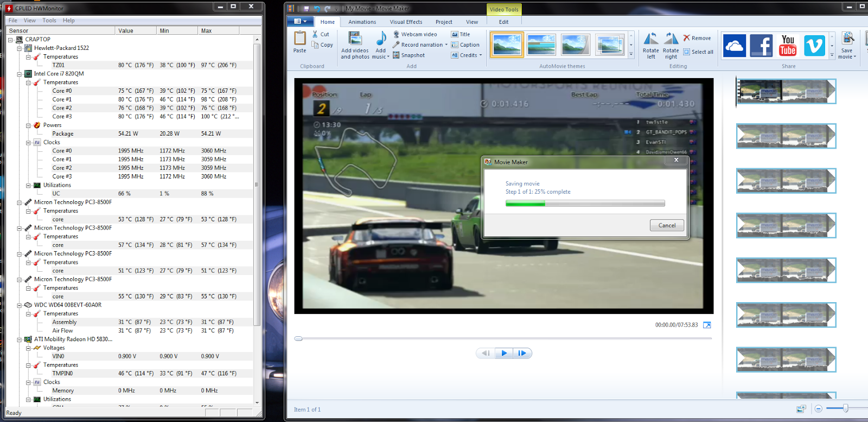Open HWMonitor Tools menu
This screenshot has height=422, width=868.
click(49, 21)
